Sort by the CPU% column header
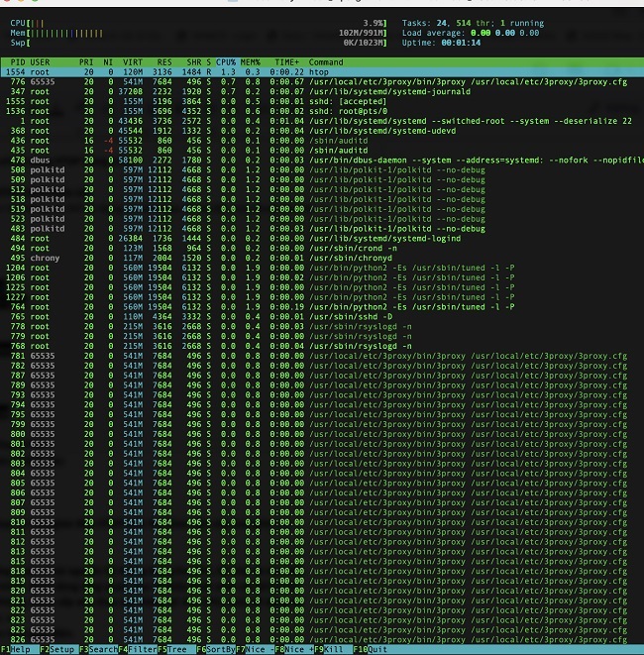 [226, 62]
